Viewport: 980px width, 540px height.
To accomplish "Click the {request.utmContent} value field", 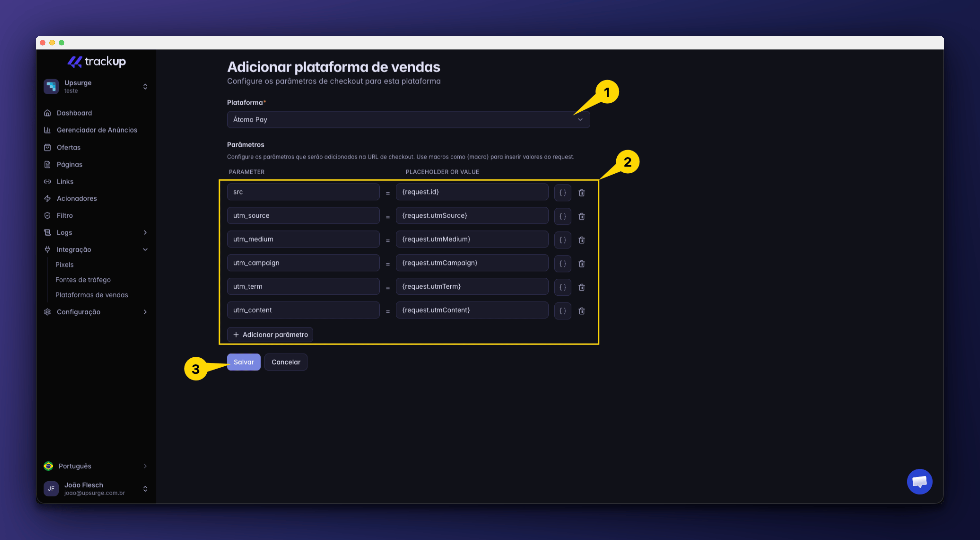I will [472, 310].
